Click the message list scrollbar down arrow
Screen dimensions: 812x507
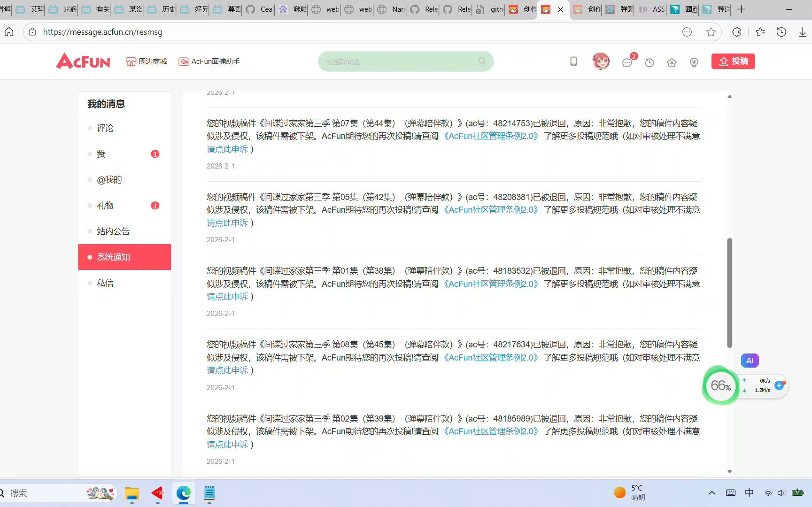pos(729,471)
